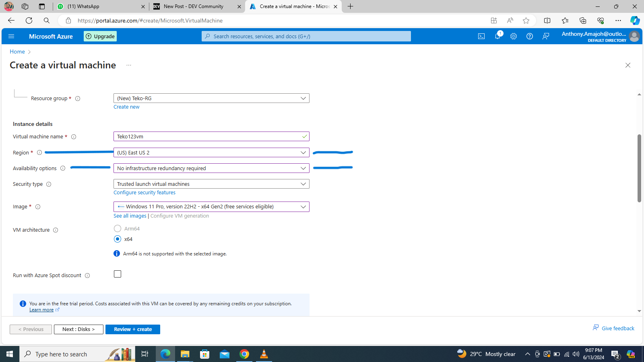Show info for Security type

(49, 184)
